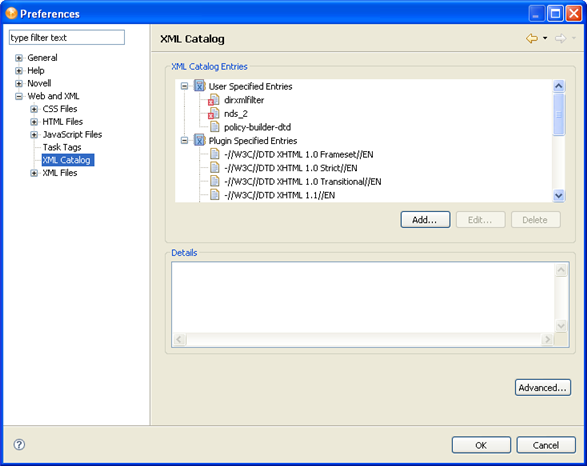Viewport: 587px width, 466px height.
Task: Open help with the question mark icon
Action: pyautogui.click(x=19, y=445)
